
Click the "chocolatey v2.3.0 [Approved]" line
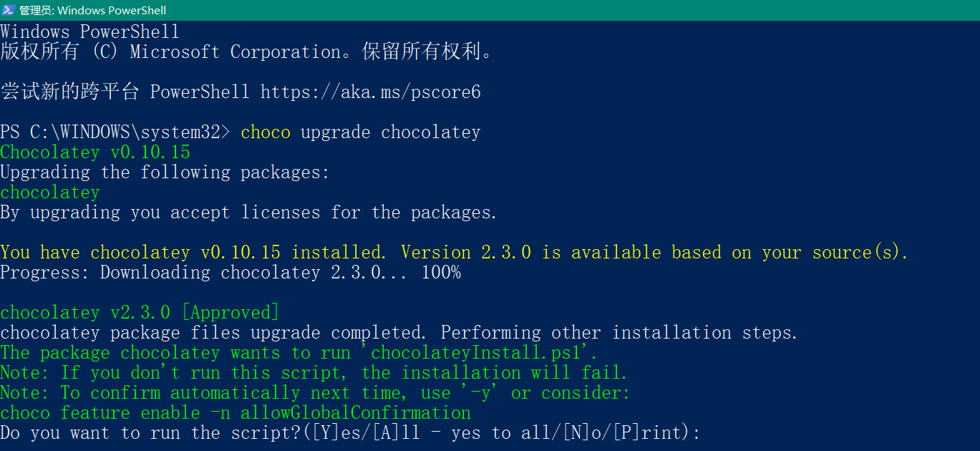tap(140, 313)
